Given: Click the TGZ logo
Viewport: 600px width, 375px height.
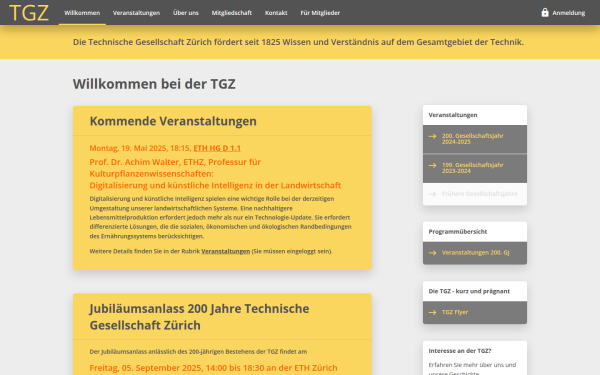Looking at the screenshot, I should tap(29, 13).
